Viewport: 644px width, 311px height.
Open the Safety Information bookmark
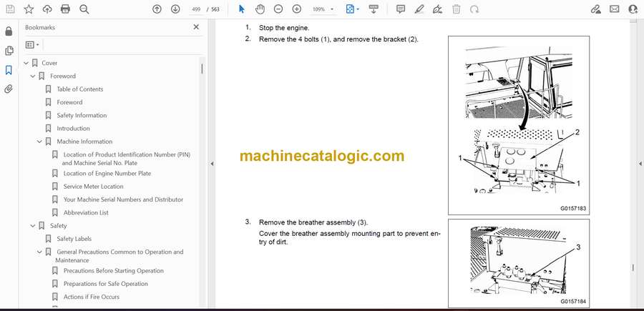[x=82, y=115]
